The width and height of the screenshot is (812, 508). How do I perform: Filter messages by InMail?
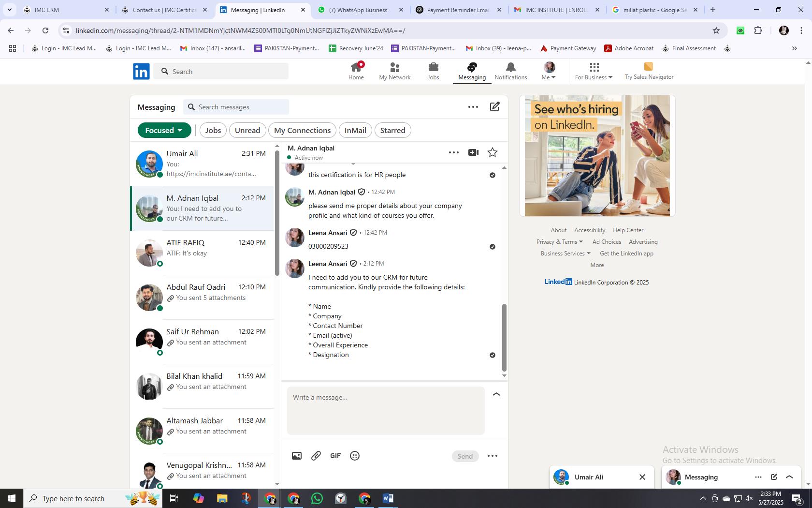[355, 130]
